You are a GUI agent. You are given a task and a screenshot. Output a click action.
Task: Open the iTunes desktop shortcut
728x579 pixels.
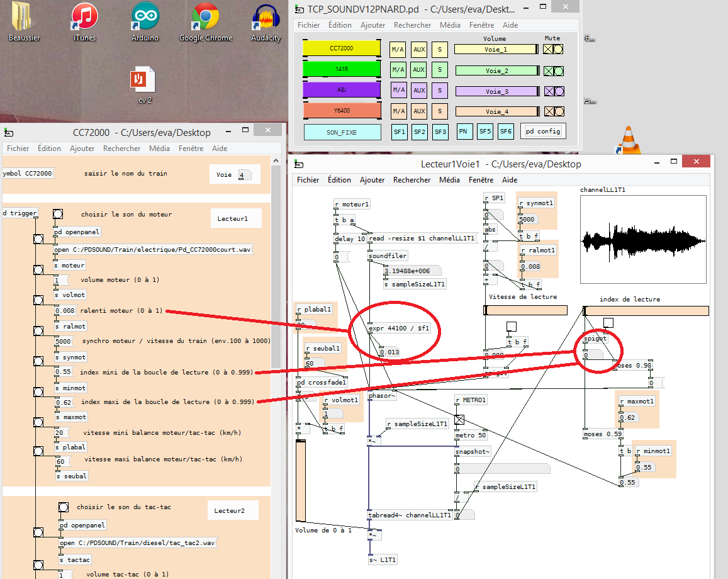tap(84, 22)
